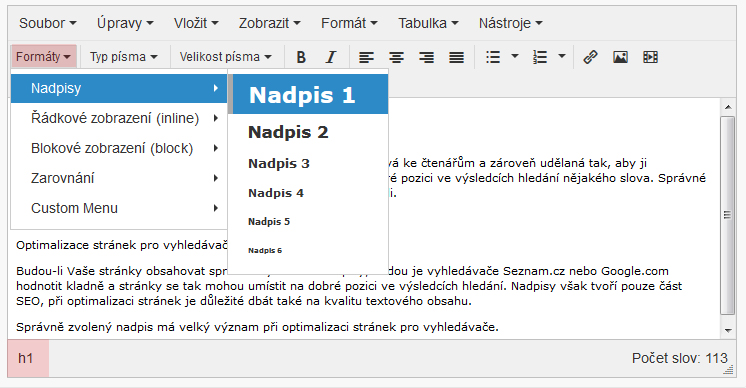This screenshot has width=746, height=388.
Task: Expand the Zarovnání submenu
Action: (x=118, y=178)
